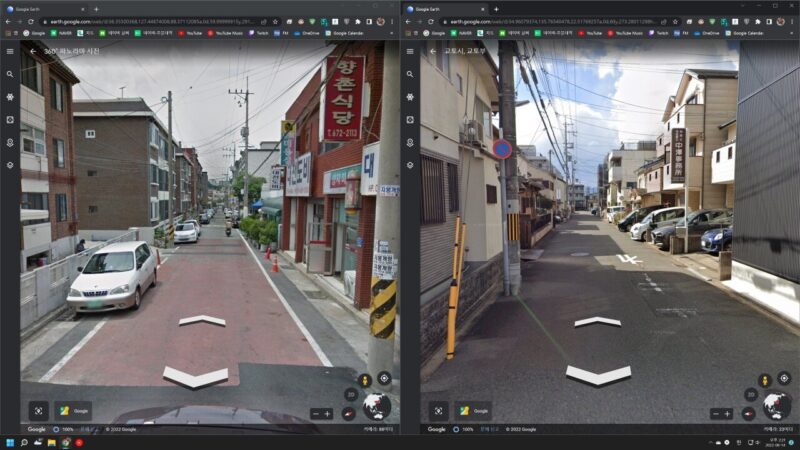Select the Google Earth tab in left window
800x450 pixels.
point(45,8)
